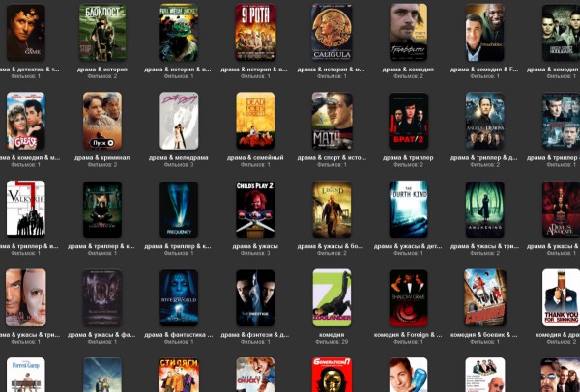This screenshot has width=580, height=392.
Task: Open the Devil's Advocate red poster
Action: (x=561, y=210)
